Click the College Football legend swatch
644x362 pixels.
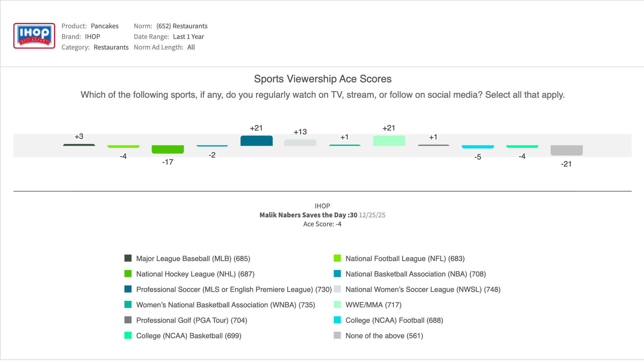click(337, 320)
